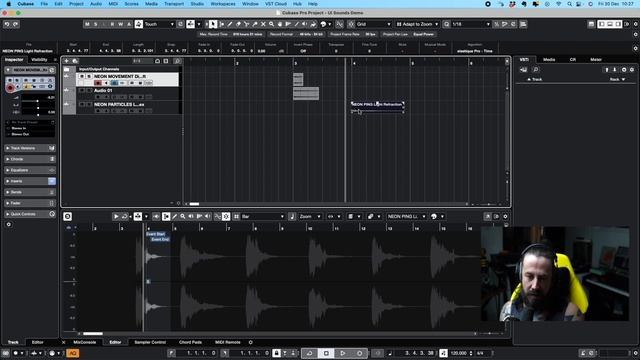Toggle global Mute M button in toolbar
Screen dimensions: 640x360
[x=87, y=24]
